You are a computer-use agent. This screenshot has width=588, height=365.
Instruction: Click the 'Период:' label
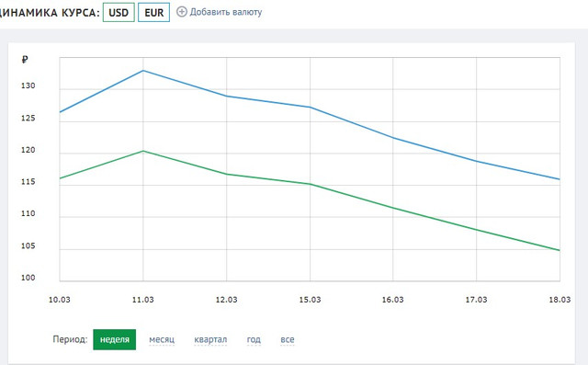point(70,339)
